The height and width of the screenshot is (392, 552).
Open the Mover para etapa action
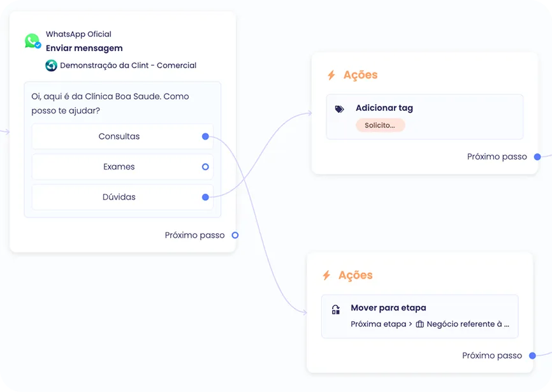click(420, 316)
